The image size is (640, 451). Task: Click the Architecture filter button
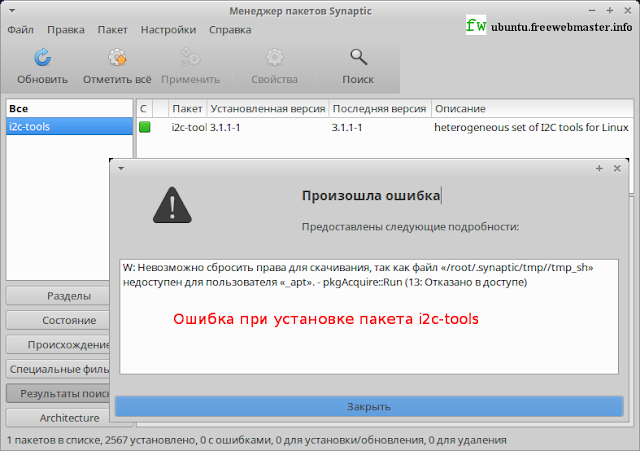click(x=58, y=418)
